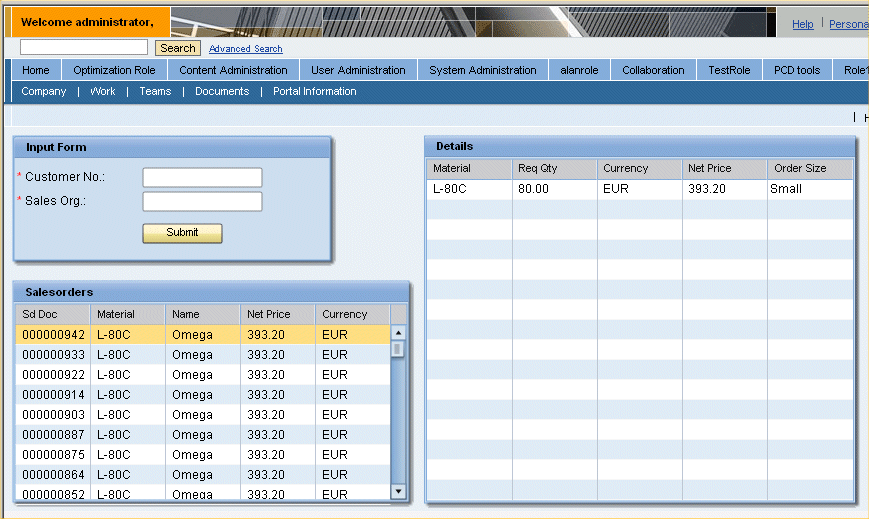
Task: Click the Search button
Action: 177,48
